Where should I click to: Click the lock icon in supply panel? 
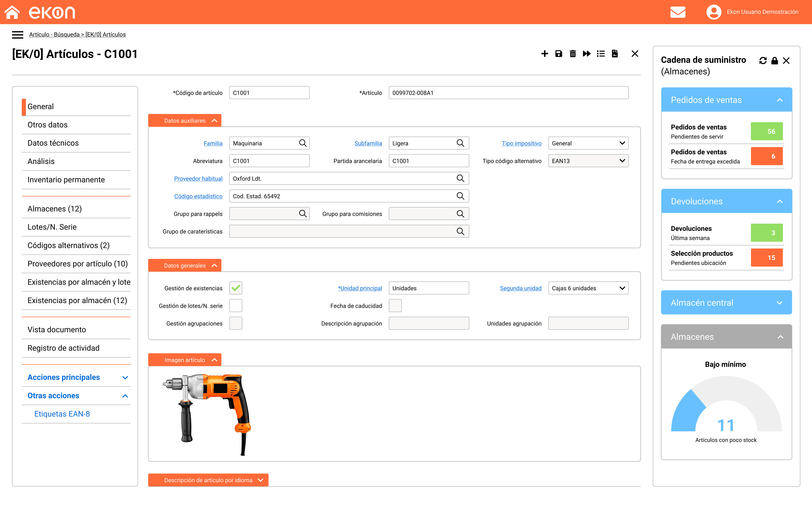[774, 61]
